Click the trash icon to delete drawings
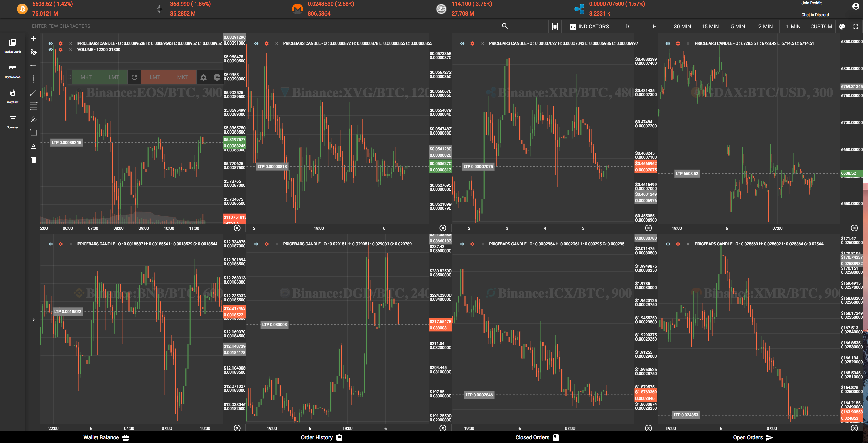 [x=34, y=160]
